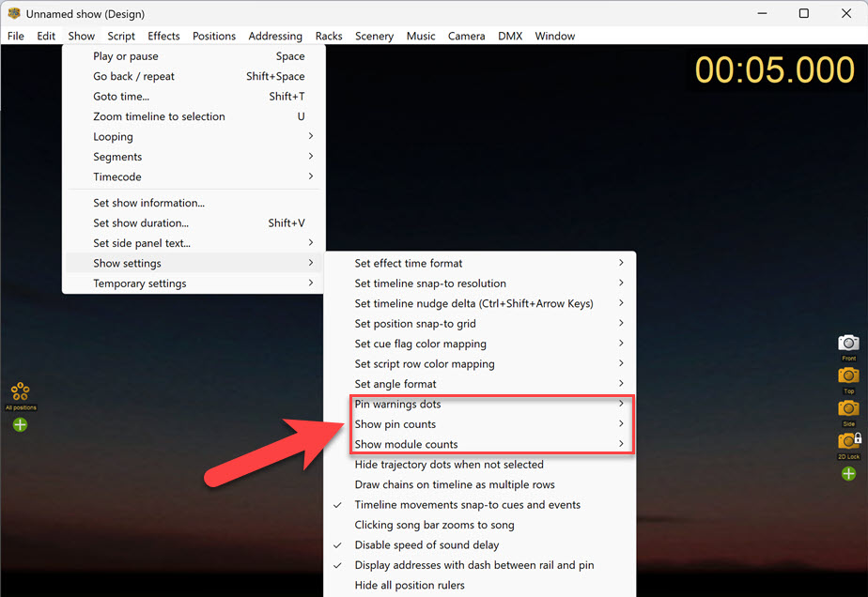Toggle Disable speed of sound delay
868x597 pixels.
tap(426, 545)
